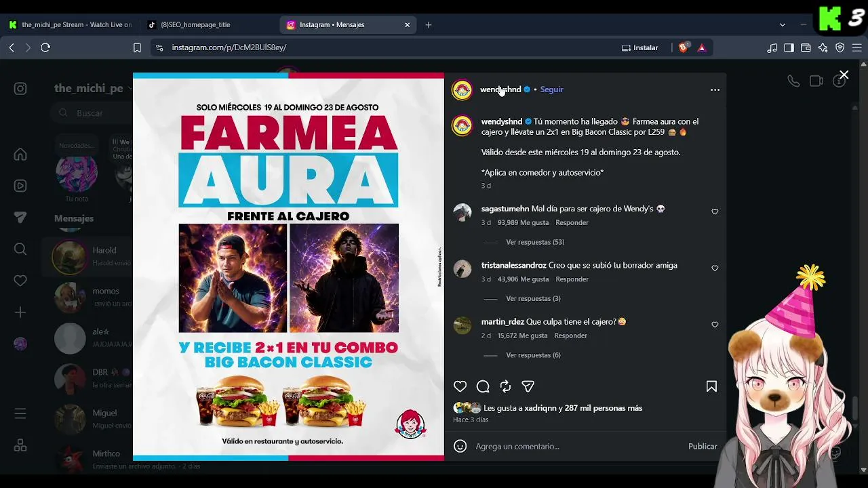Viewport: 868px width, 488px height.
Task: Reply to martin_rdez's comment
Action: (x=570, y=335)
